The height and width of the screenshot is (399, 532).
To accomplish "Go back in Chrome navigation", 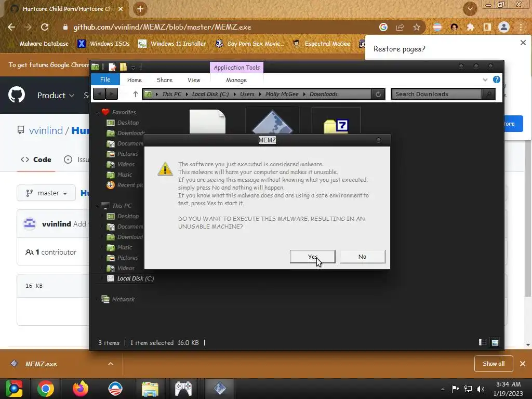I will (11, 27).
